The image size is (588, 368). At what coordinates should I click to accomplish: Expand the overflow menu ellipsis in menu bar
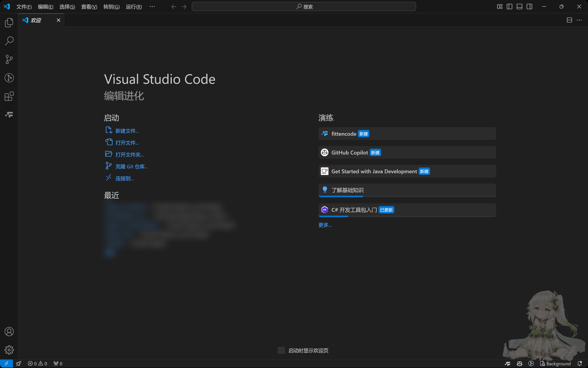point(152,7)
